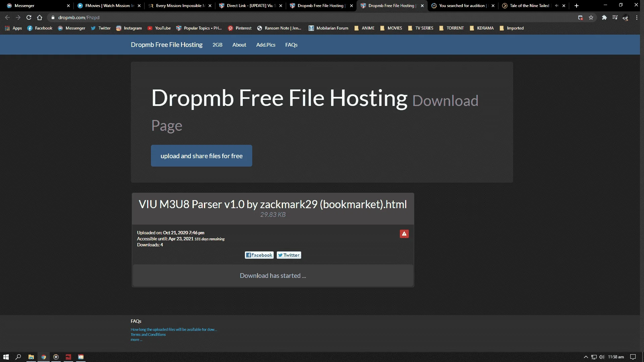Open Facebook bookmark

click(40, 28)
